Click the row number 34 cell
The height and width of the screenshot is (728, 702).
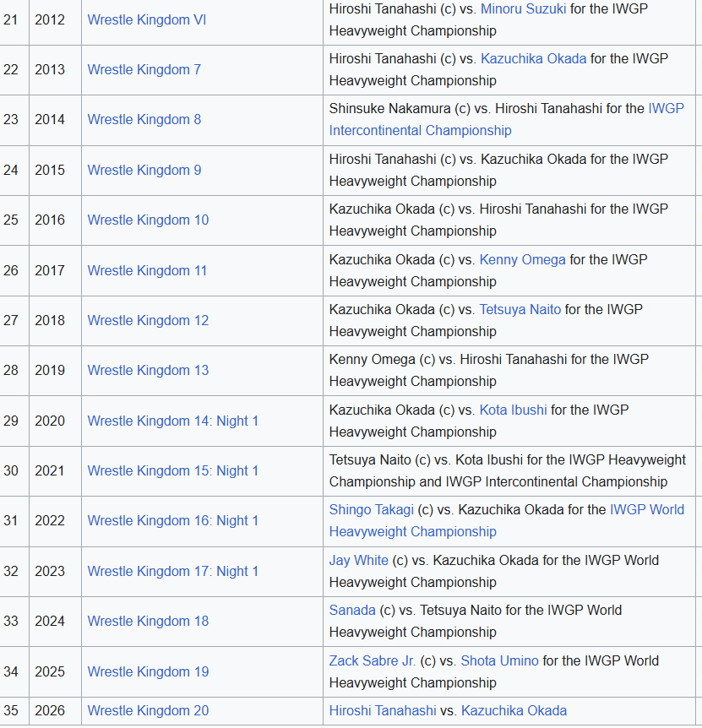(14, 671)
